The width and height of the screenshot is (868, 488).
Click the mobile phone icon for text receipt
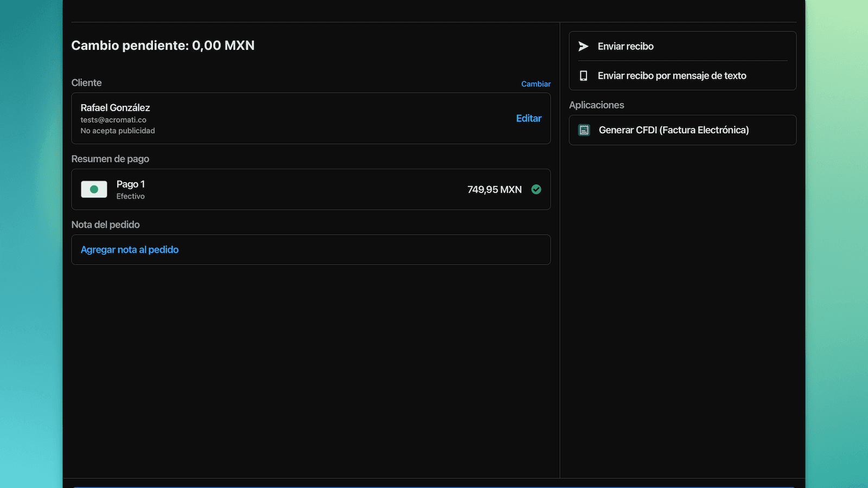pos(583,76)
